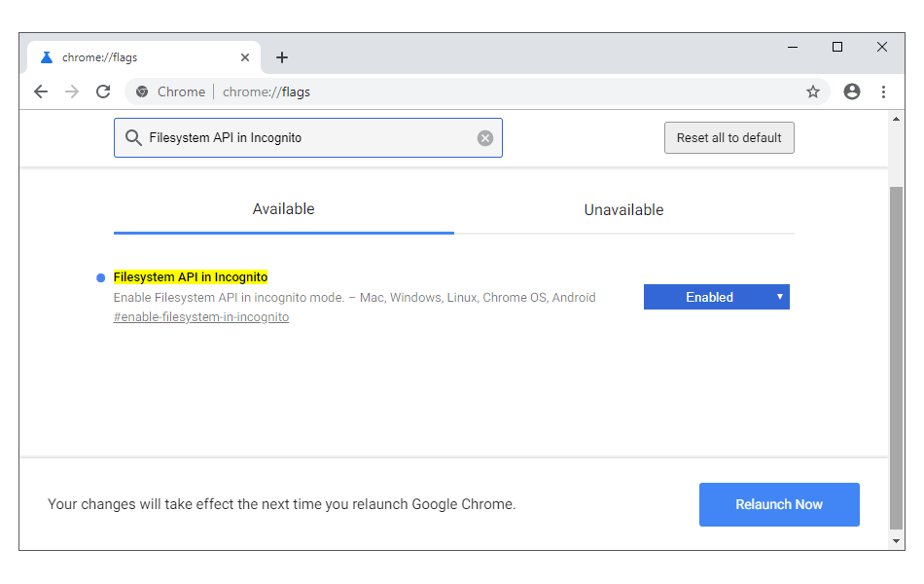Click the relaunch notice message text
Image resolution: width=924 pixels, height=584 pixels.
pos(282,504)
